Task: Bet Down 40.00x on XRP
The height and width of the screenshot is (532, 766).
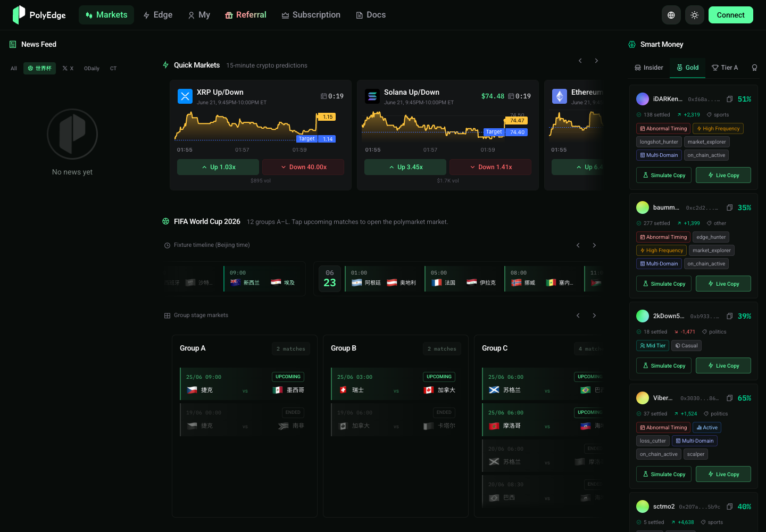Action: [x=303, y=167]
